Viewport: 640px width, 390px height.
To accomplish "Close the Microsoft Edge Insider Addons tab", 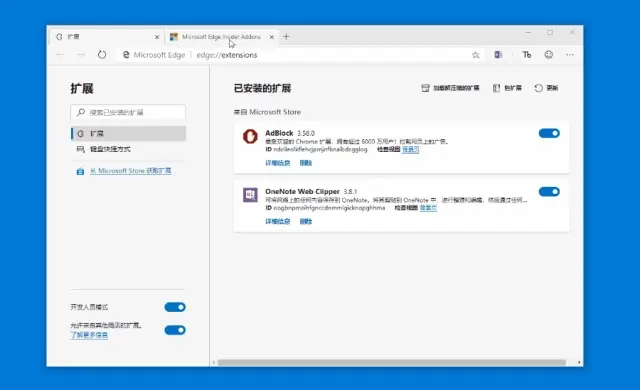I will coord(272,37).
